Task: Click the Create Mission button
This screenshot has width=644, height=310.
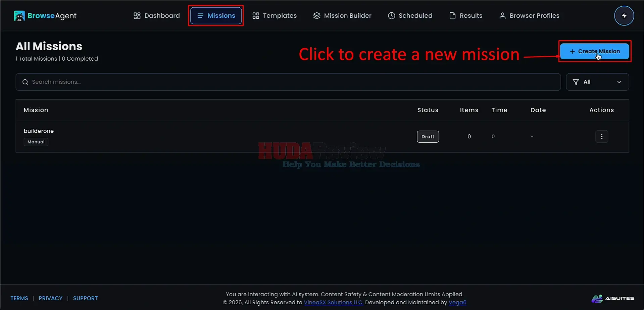Action: [x=595, y=51]
